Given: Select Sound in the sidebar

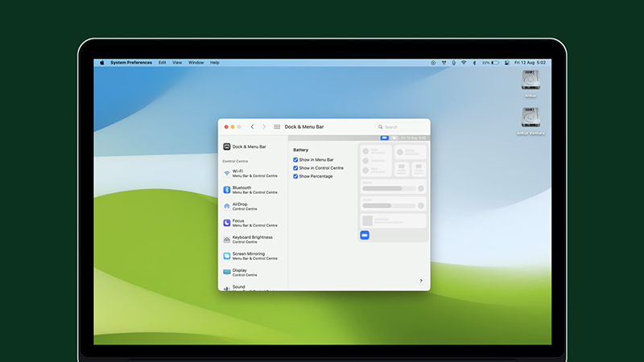Looking at the screenshot, I should pyautogui.click(x=254, y=287).
